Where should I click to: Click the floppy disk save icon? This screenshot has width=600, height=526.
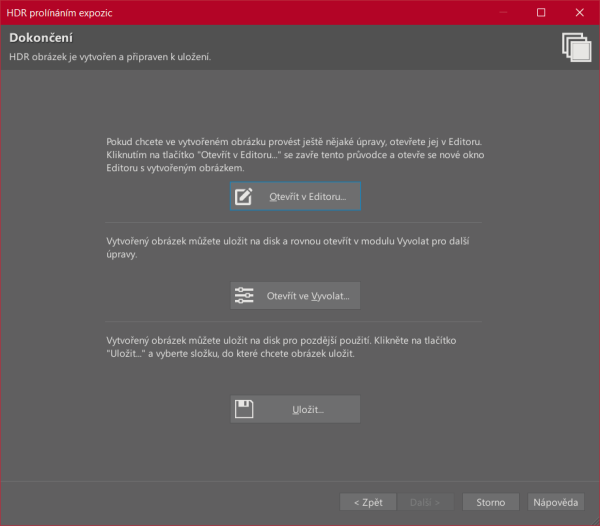pos(244,409)
